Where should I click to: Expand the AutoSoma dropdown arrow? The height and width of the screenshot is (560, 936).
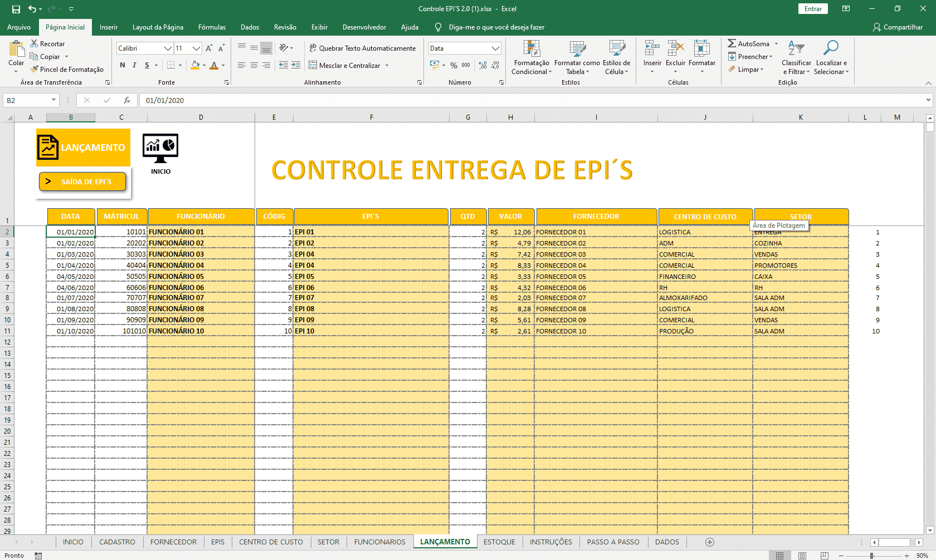(776, 43)
